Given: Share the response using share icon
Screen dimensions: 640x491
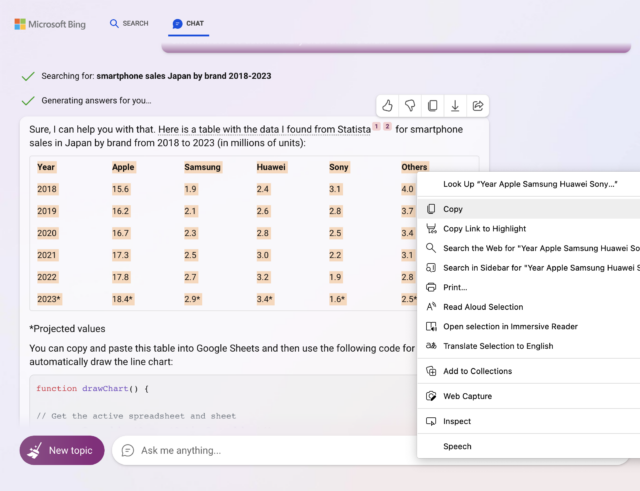Looking at the screenshot, I should click(478, 106).
